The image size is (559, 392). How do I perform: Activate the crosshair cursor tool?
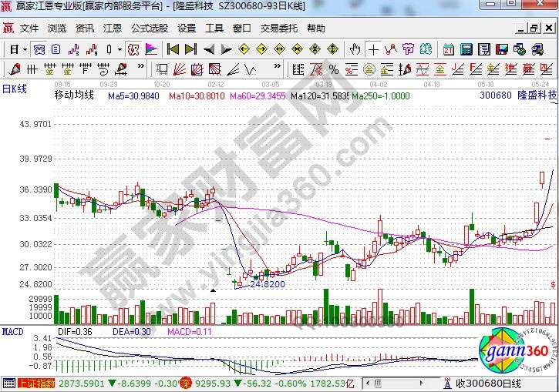pyautogui.click(x=373, y=49)
